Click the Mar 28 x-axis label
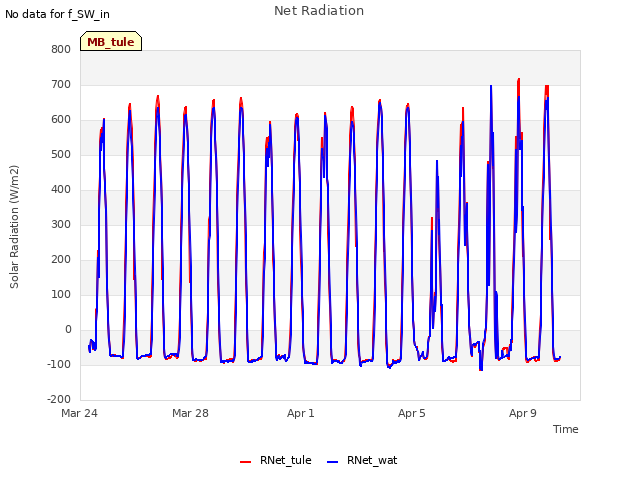This screenshot has height=480, width=640. 190,413
